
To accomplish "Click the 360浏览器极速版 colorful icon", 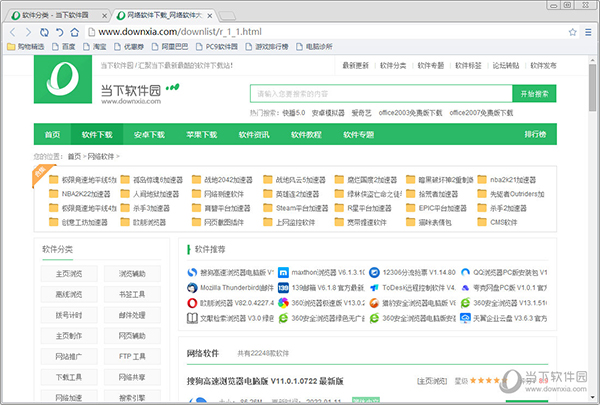I will [x=283, y=303].
